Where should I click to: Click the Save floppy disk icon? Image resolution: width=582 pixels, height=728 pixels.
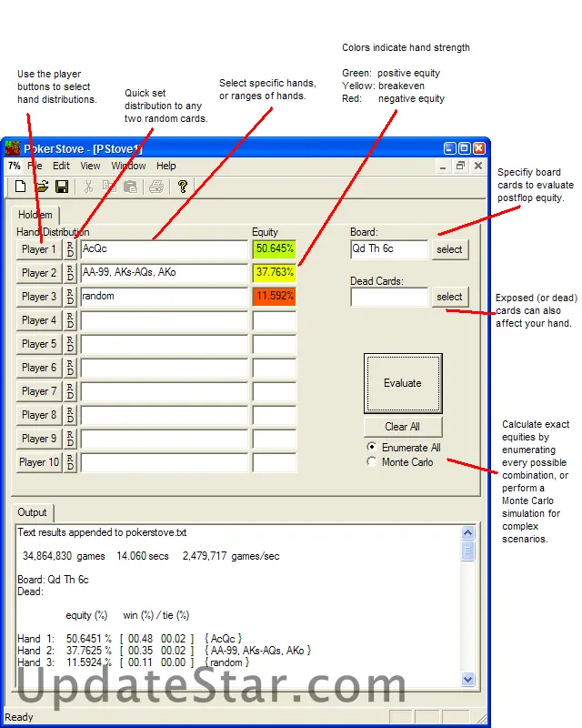[62, 187]
